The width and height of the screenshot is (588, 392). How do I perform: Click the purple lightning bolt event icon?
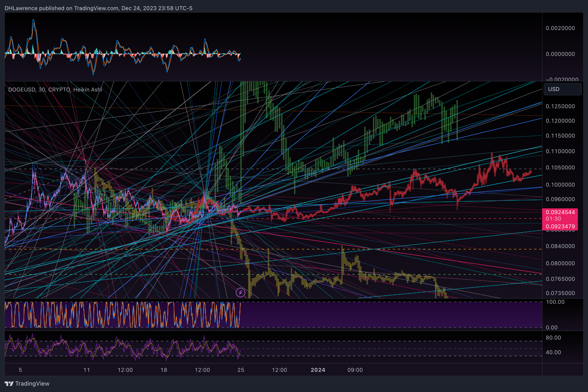tap(240, 292)
